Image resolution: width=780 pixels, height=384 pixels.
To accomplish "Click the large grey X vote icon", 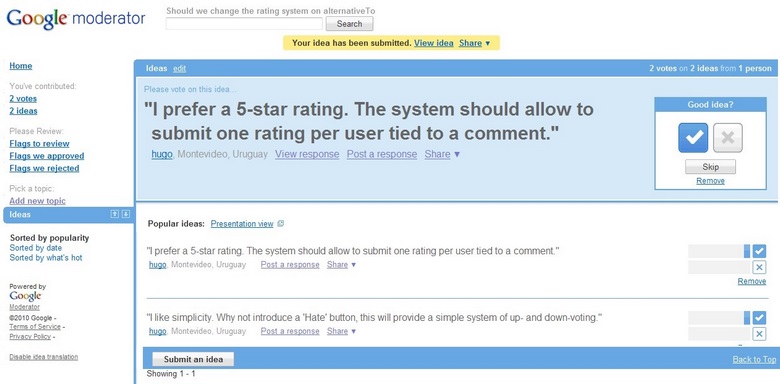I will click(728, 137).
